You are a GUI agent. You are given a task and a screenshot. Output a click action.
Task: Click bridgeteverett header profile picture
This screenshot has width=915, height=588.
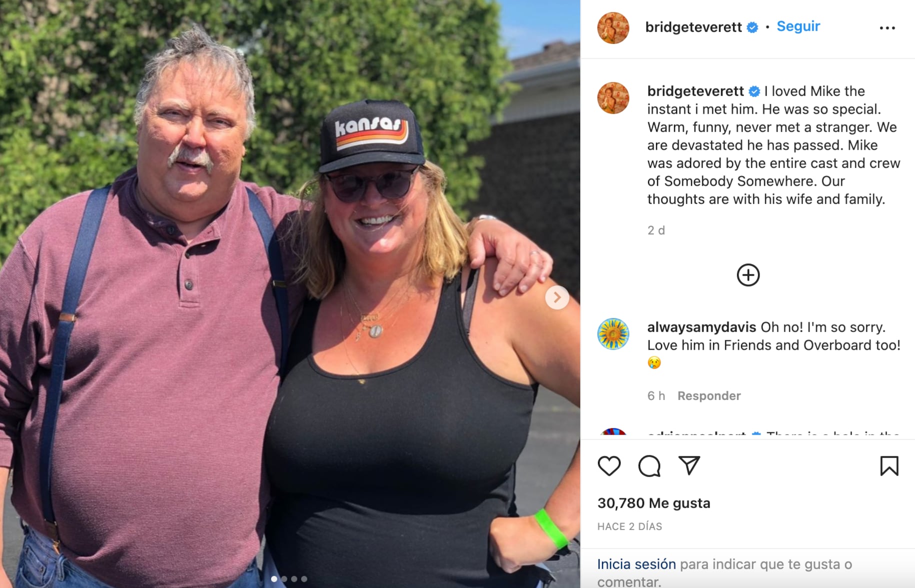613,28
